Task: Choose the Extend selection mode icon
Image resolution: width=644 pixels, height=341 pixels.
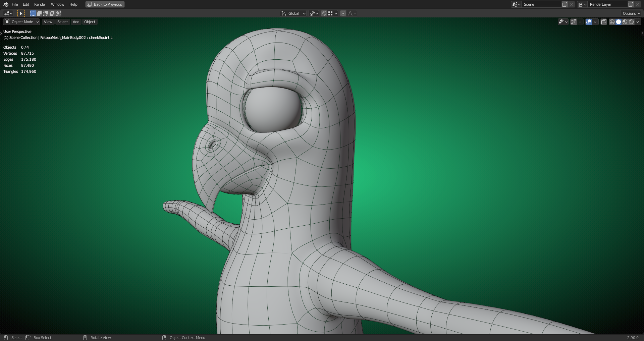Action: [x=39, y=13]
